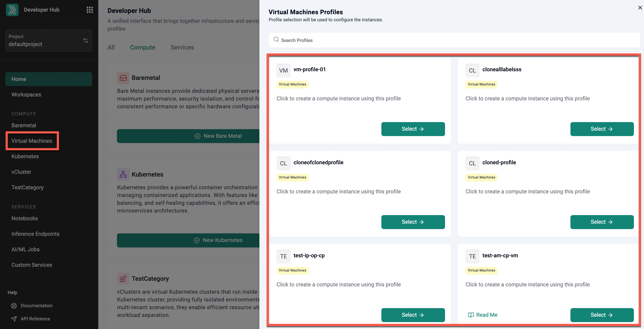Open the Documentation help link

coord(37,306)
